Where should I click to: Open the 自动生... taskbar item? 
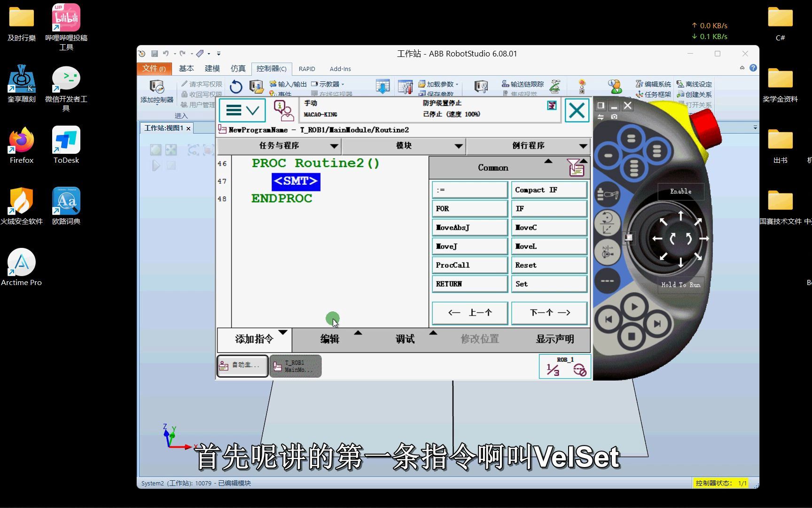242,366
